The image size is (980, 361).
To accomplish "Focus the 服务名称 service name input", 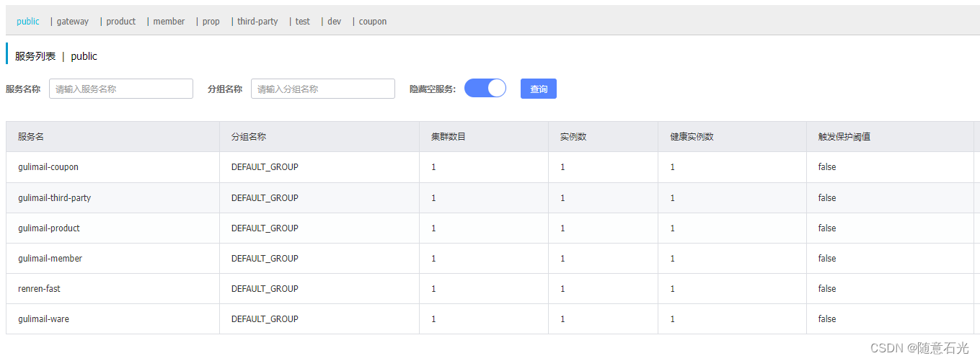I will 121,89.
